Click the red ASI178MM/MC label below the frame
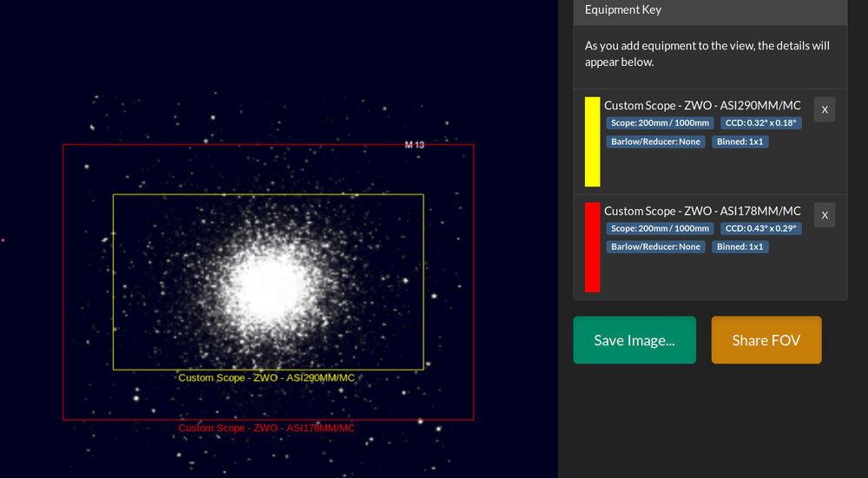Viewport: 868px width, 478px height. click(266, 429)
